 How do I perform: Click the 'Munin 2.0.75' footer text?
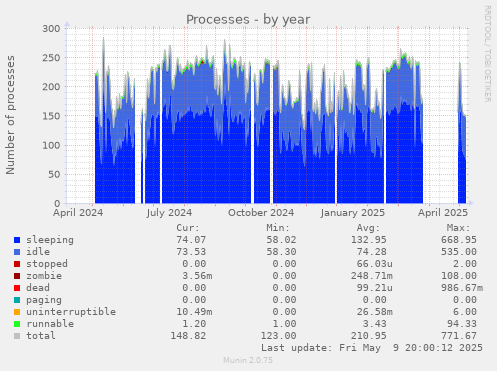[x=248, y=360]
